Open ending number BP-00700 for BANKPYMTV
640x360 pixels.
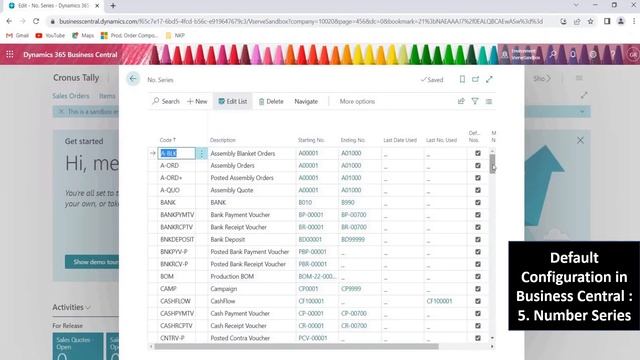coord(354,215)
